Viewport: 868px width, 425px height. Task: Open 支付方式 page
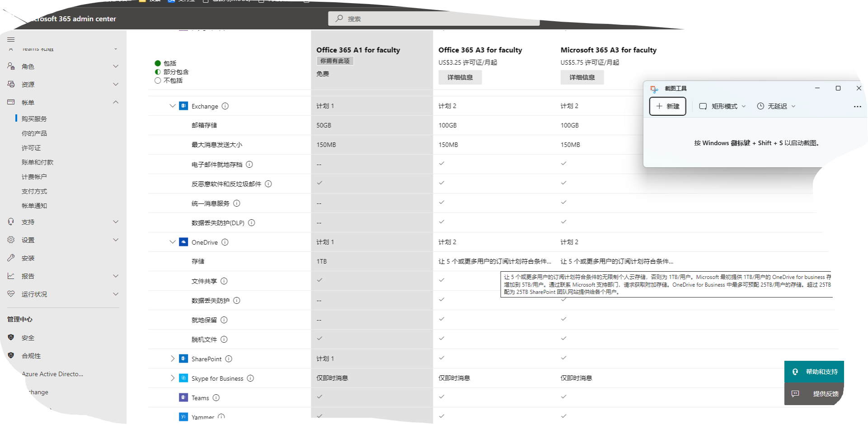tap(34, 191)
